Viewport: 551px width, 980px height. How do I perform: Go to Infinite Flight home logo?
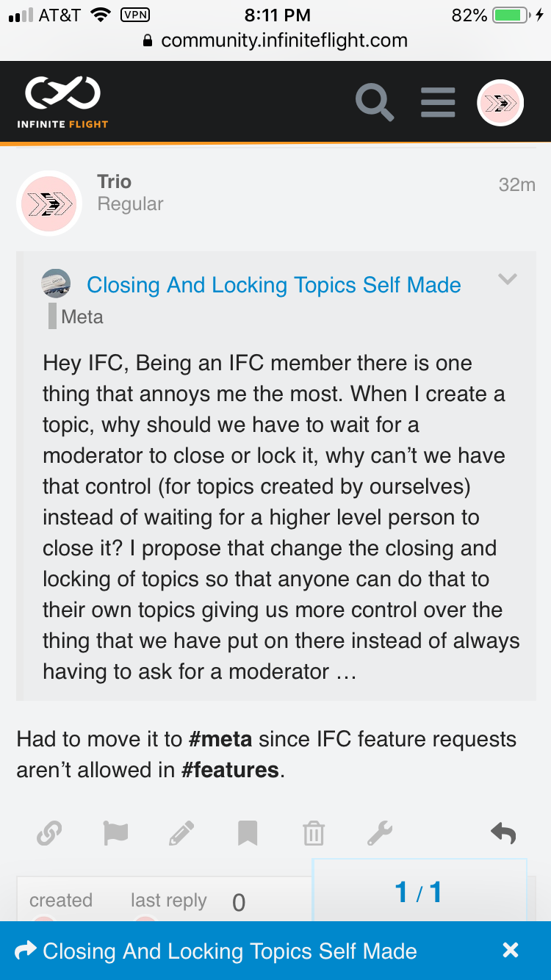[62, 102]
